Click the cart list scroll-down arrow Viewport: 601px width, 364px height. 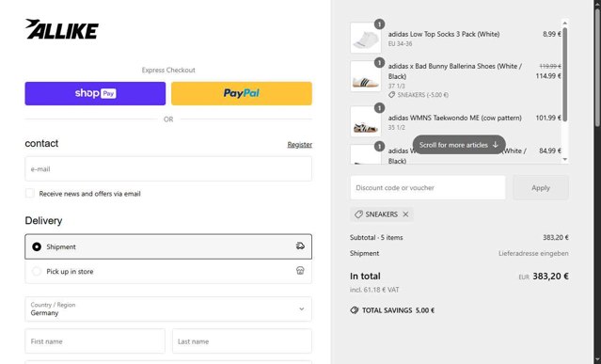point(565,159)
